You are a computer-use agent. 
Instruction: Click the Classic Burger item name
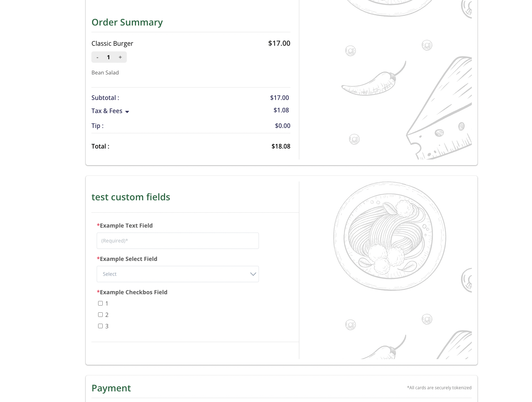tap(112, 44)
